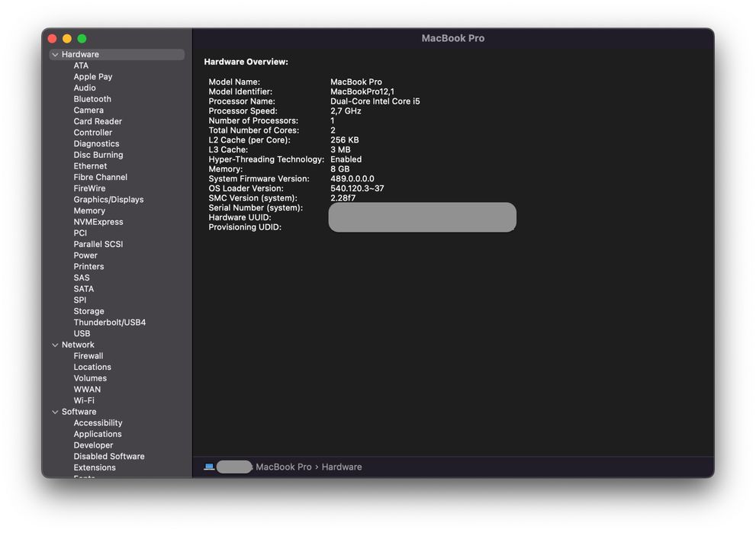Viewport: 756px width, 533px height.
Task: Select the Network category label
Action: 78,345
